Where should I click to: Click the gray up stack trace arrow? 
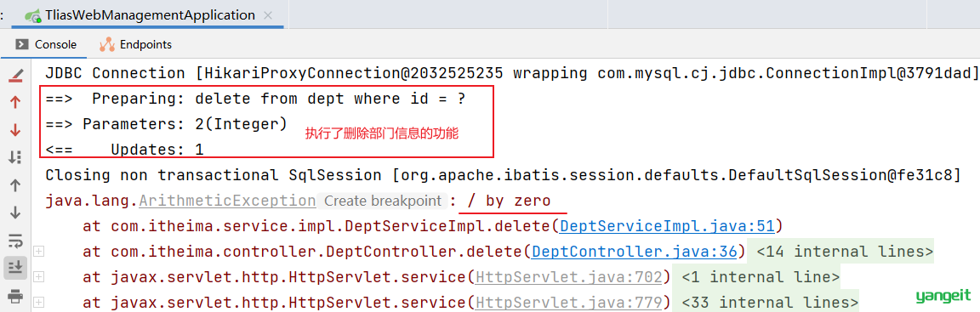point(15,184)
